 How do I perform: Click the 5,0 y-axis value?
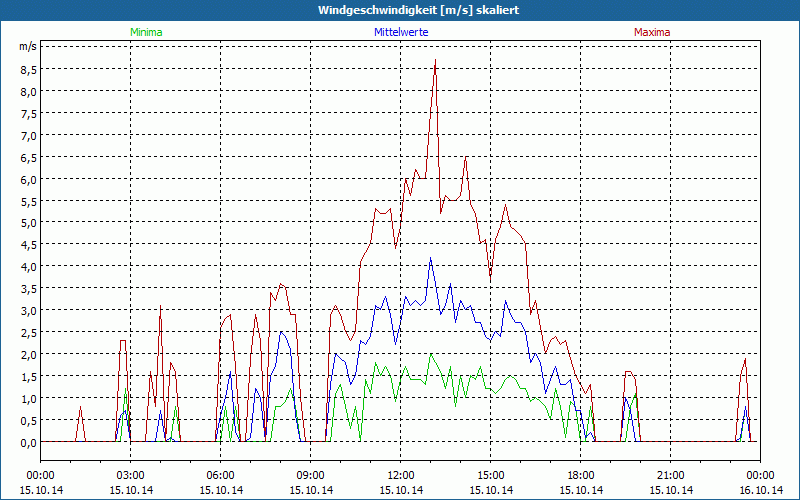[29, 223]
